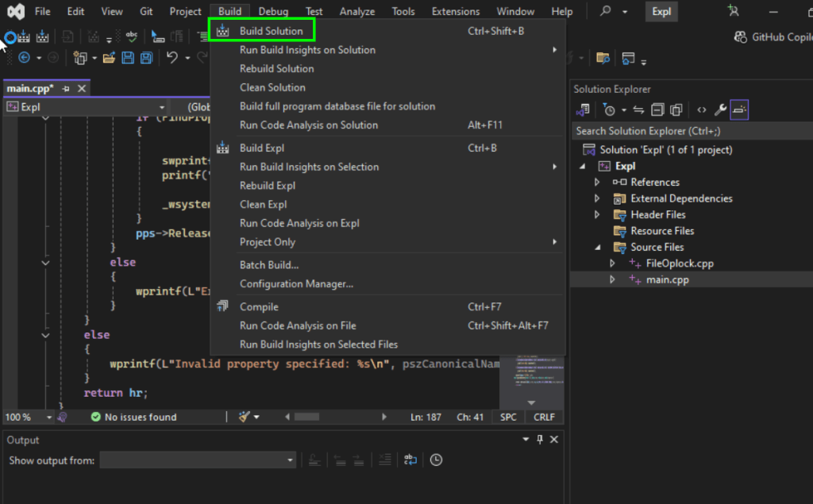813x504 pixels.
Task: Click the Search Solution Explorer field
Action: (x=691, y=131)
